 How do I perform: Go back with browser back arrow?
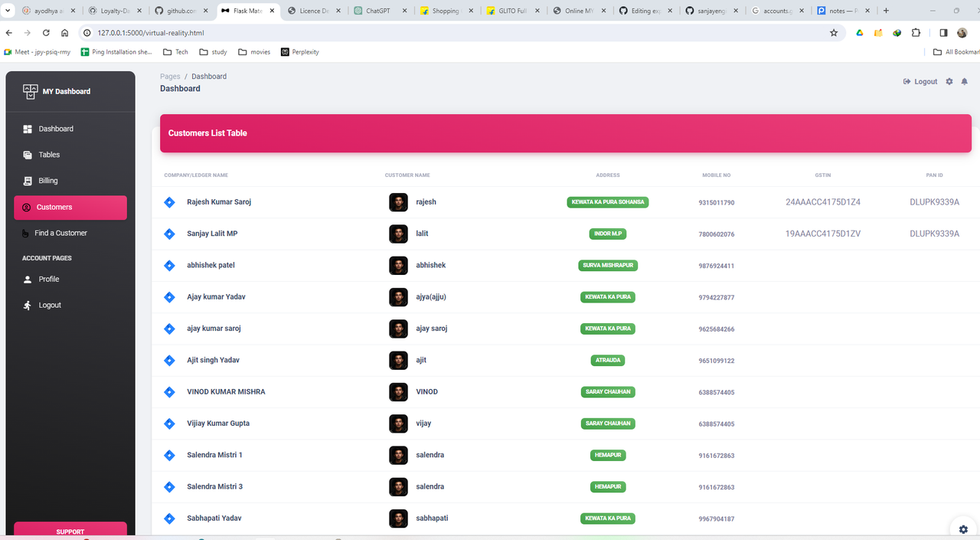click(8, 33)
